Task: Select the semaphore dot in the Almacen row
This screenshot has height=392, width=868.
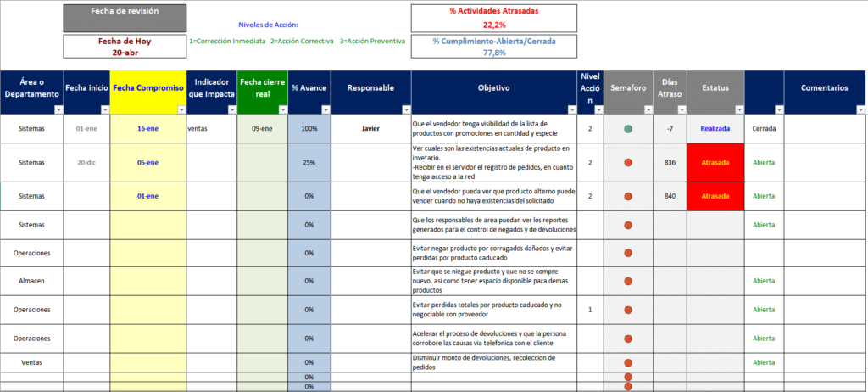Action: (x=628, y=281)
